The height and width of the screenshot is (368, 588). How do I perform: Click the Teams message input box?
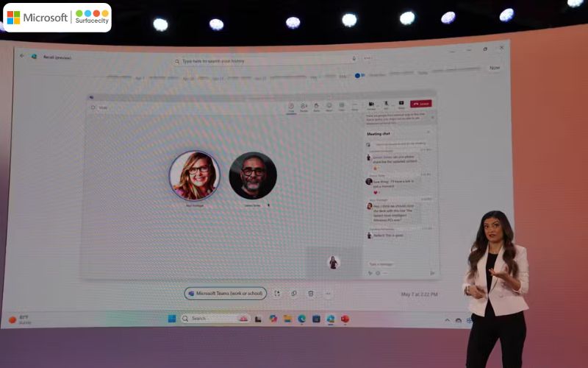click(x=397, y=263)
